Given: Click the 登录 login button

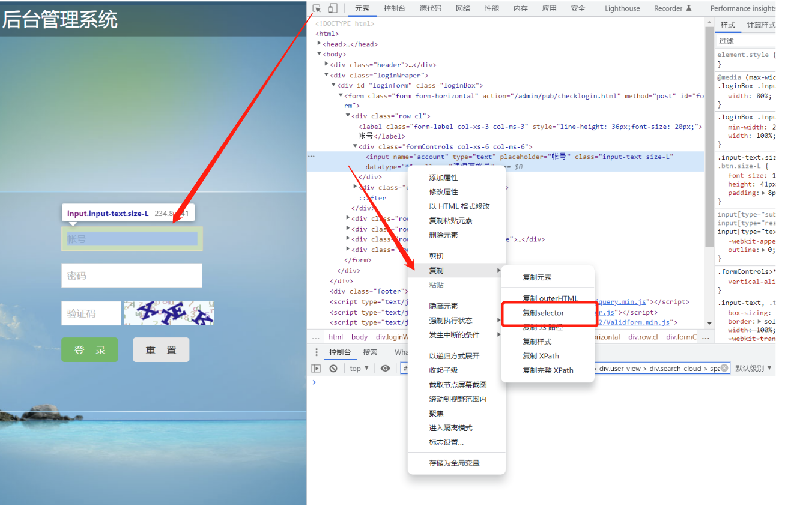Looking at the screenshot, I should (x=89, y=350).
